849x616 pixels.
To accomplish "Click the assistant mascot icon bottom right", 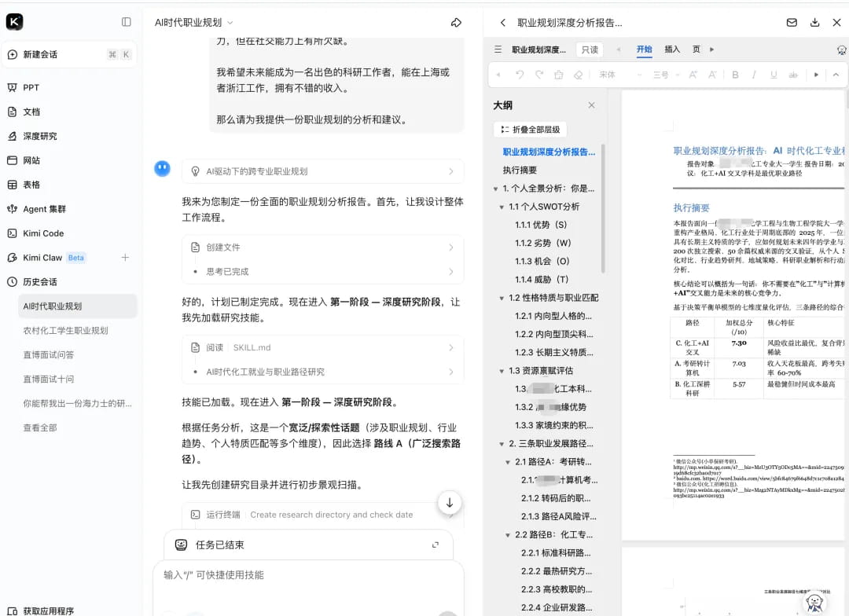I will point(814,603).
